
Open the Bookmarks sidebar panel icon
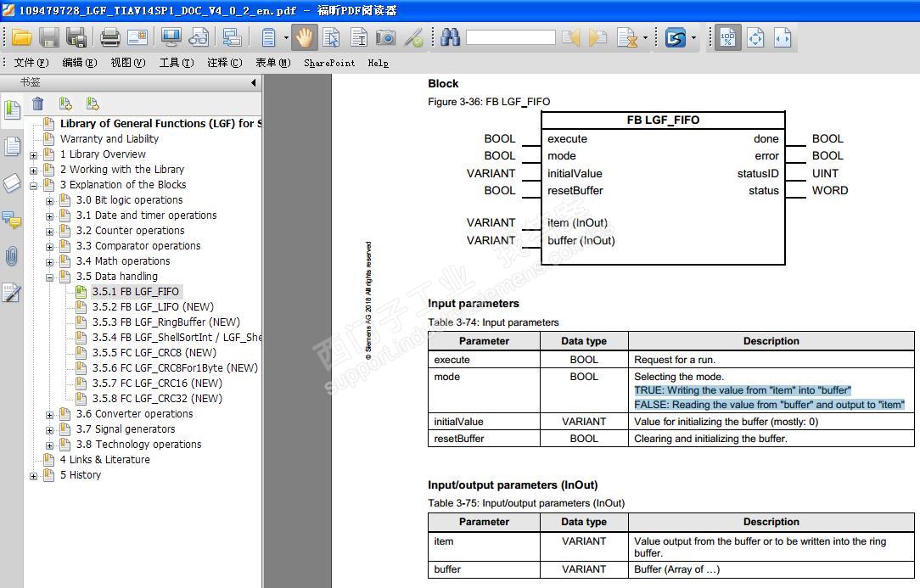pos(12,109)
